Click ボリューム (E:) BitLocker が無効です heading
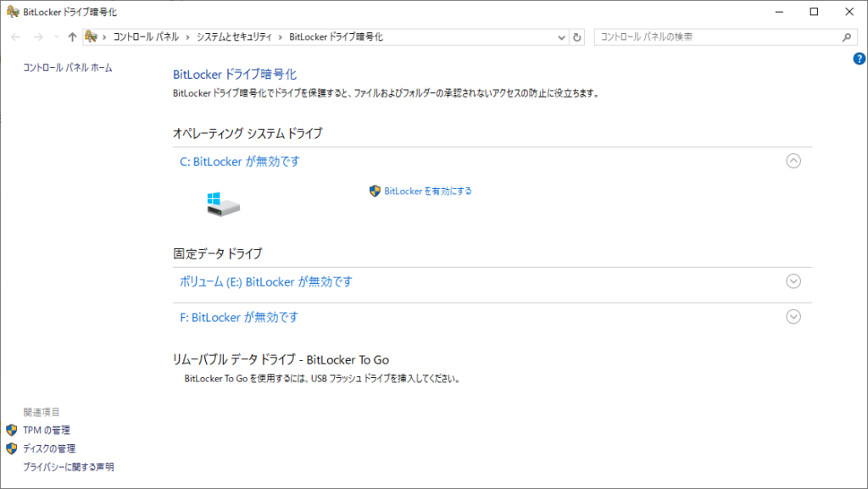868x489 pixels. click(x=265, y=281)
